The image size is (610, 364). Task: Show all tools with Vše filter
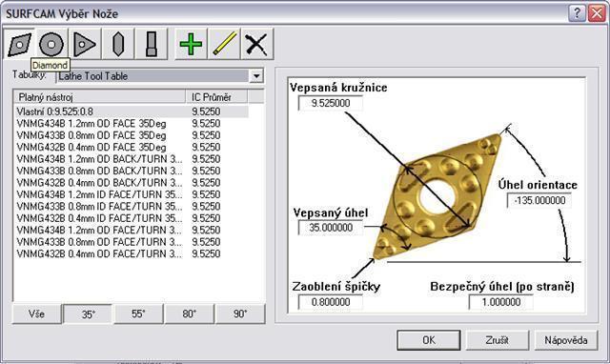36,314
